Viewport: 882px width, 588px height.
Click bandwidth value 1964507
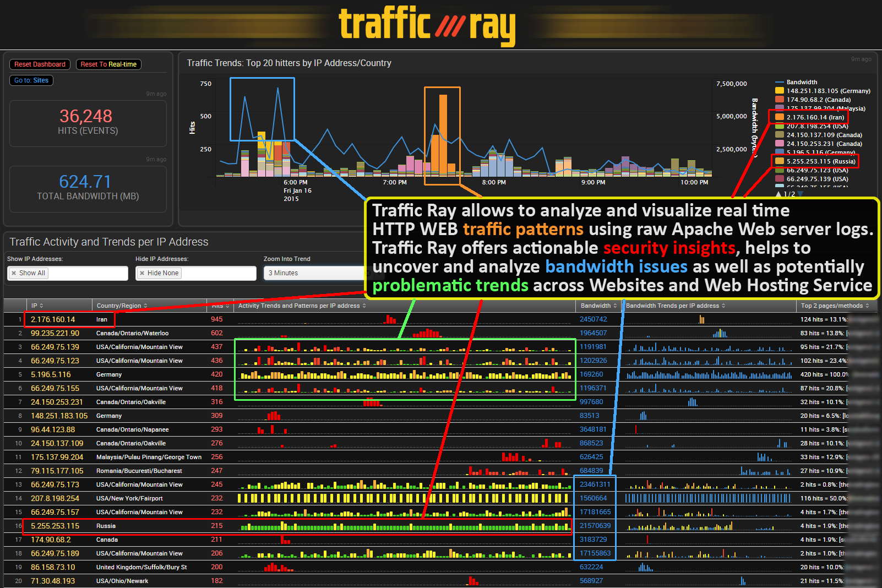pyautogui.click(x=594, y=333)
